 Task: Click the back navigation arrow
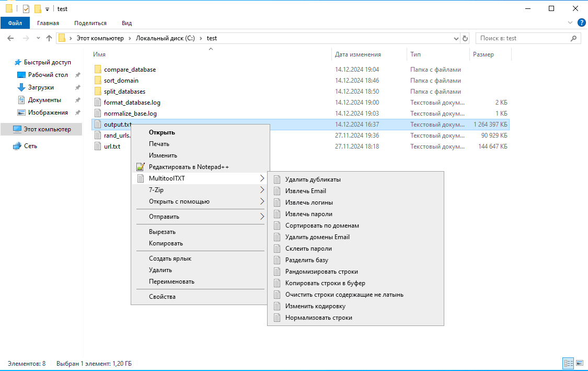coord(11,38)
